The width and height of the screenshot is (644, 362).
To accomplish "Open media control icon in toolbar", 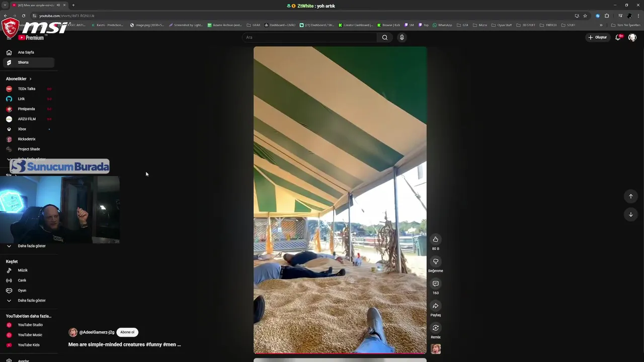I will tap(620, 16).
